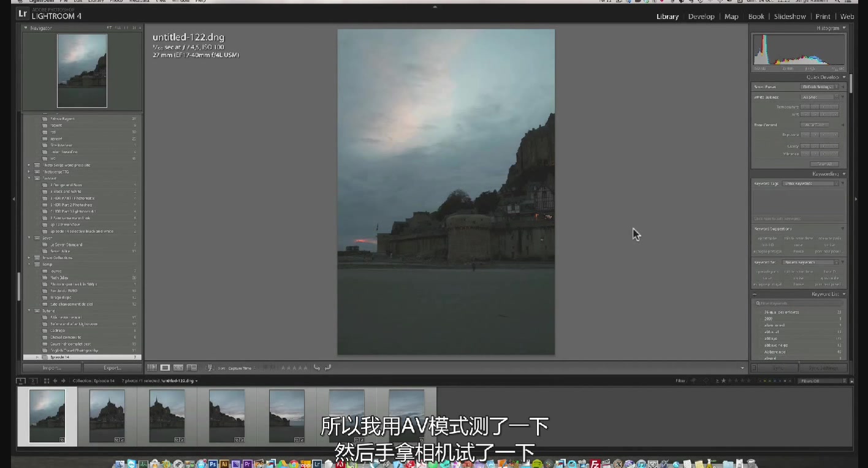The height and width of the screenshot is (468, 868).
Task: Switch to the Map module
Action: (x=731, y=17)
